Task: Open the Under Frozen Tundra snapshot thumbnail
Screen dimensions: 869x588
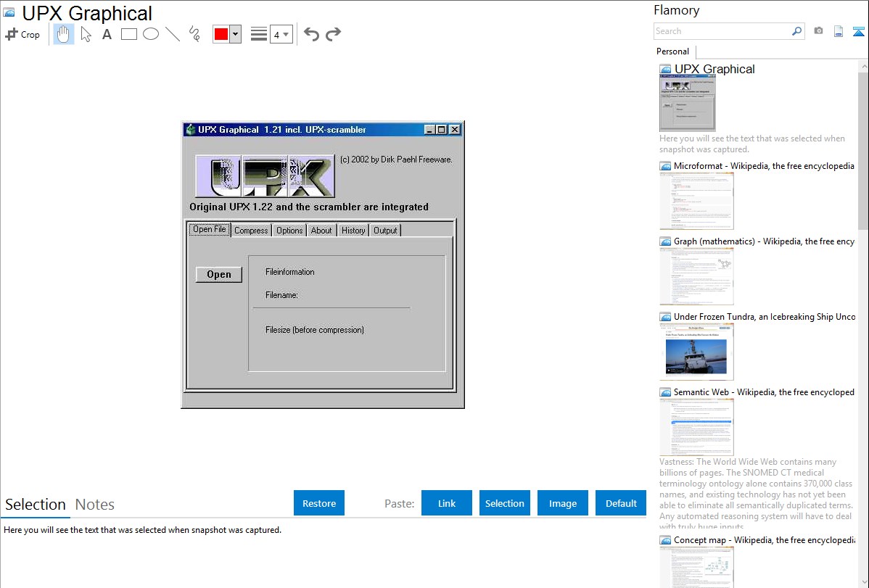Action: tap(696, 352)
